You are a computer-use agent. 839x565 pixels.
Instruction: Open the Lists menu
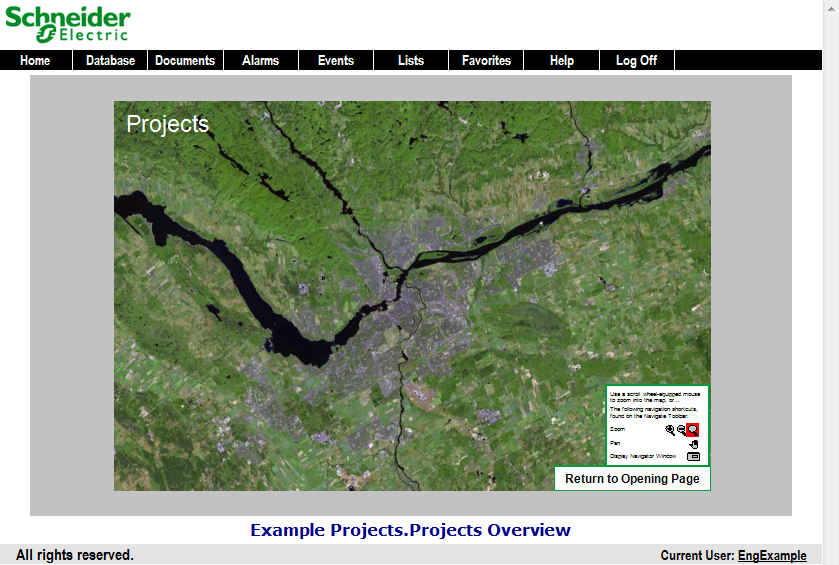pyautogui.click(x=410, y=61)
